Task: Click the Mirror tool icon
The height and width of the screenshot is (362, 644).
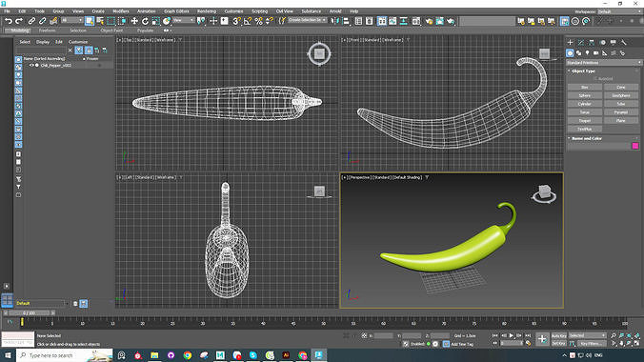Action: click(335, 21)
